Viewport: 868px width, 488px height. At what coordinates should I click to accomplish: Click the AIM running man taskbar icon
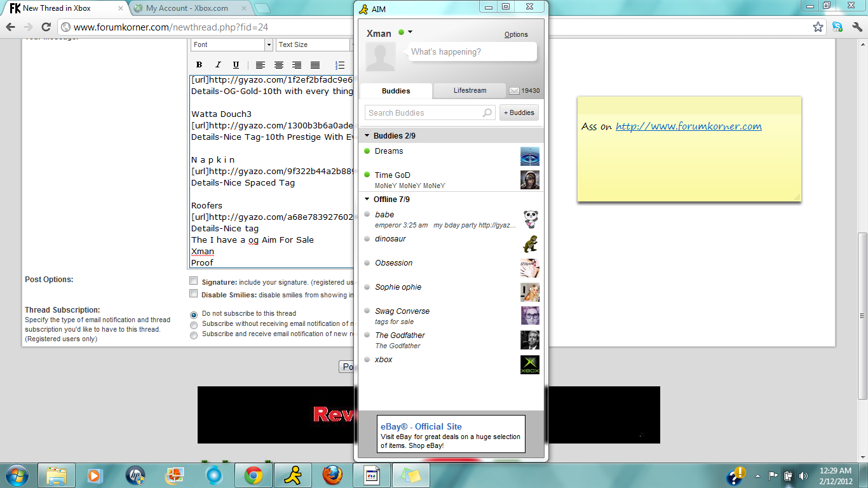click(x=293, y=475)
